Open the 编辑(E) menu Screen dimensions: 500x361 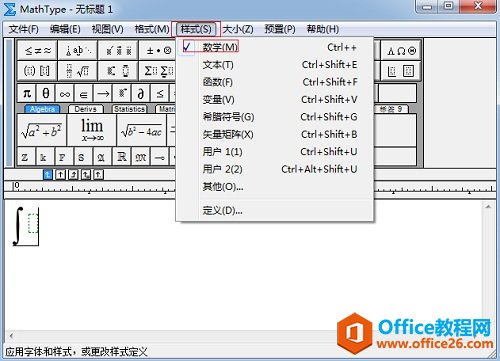point(65,29)
